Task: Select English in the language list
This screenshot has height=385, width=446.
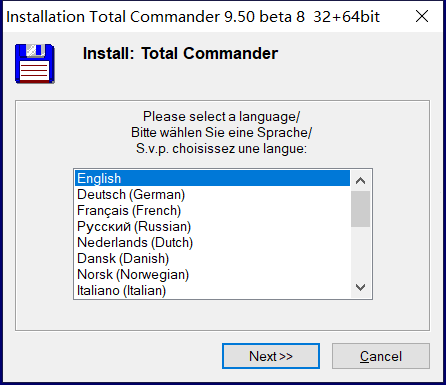Action: coord(212,178)
